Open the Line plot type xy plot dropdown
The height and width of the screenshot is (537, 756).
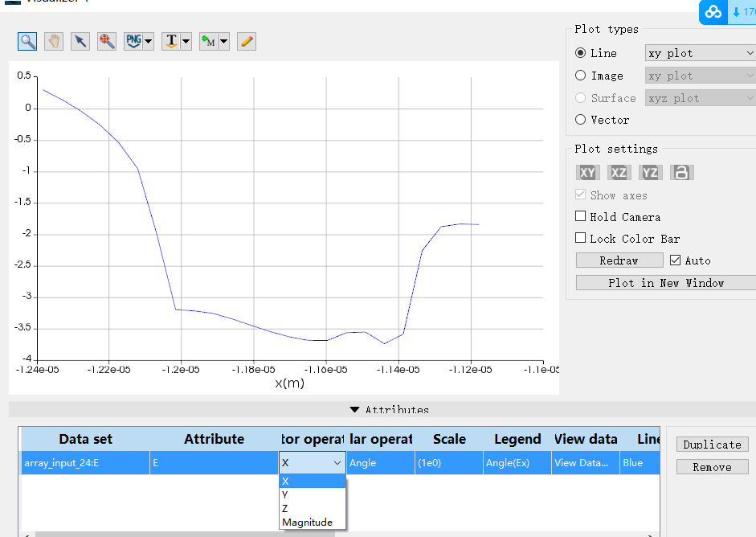tap(699, 53)
